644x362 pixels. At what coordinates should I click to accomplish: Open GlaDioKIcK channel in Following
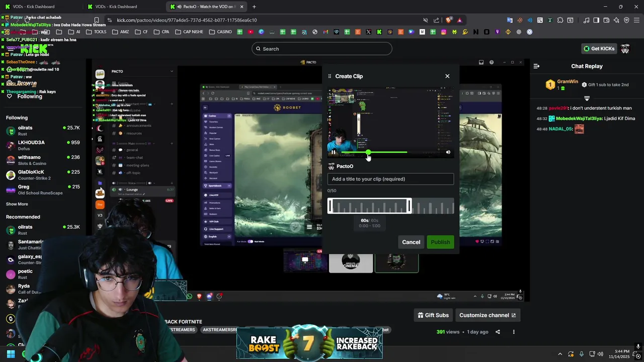pos(43,174)
